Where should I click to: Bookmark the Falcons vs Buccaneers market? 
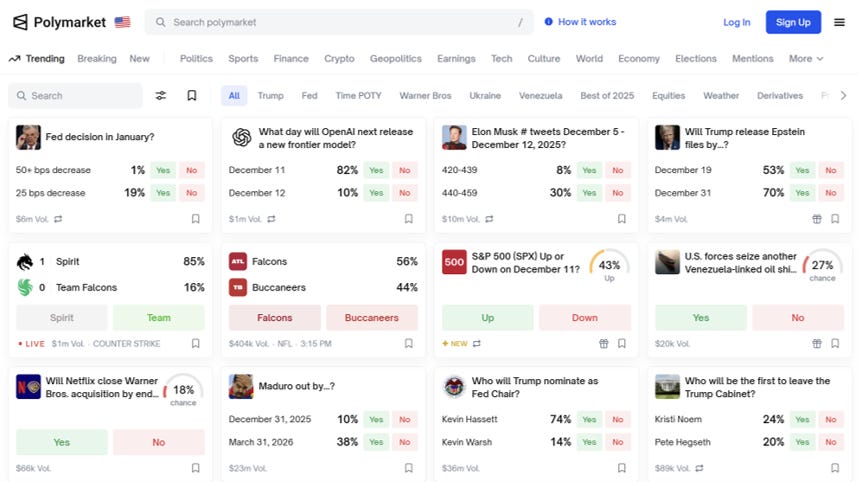408,344
